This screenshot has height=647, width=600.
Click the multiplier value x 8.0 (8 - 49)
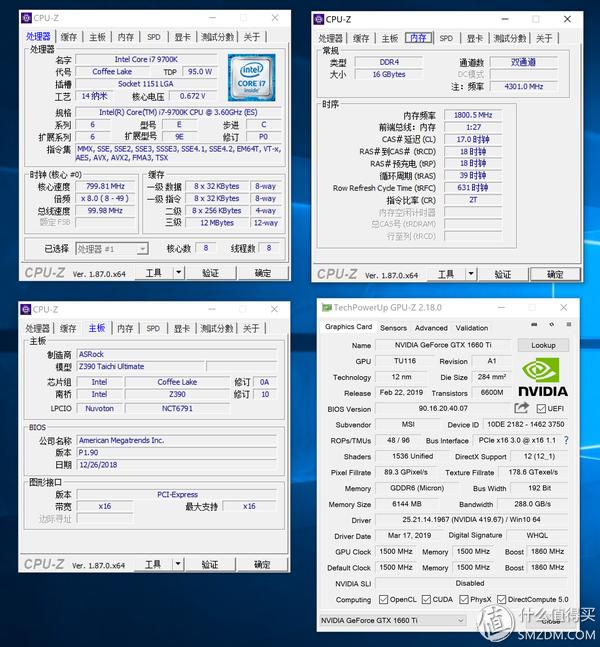105,198
